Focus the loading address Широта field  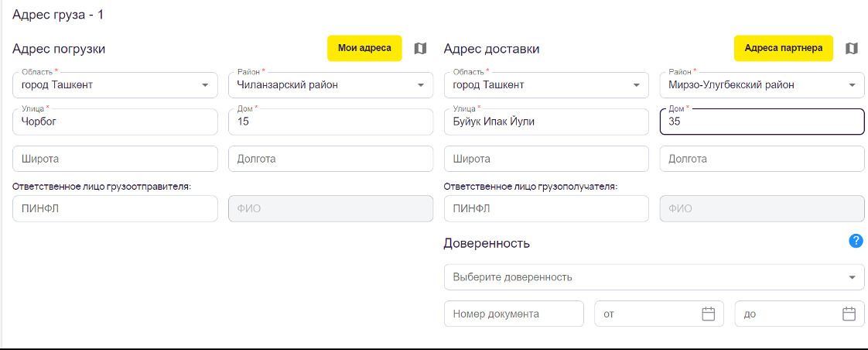tap(115, 159)
